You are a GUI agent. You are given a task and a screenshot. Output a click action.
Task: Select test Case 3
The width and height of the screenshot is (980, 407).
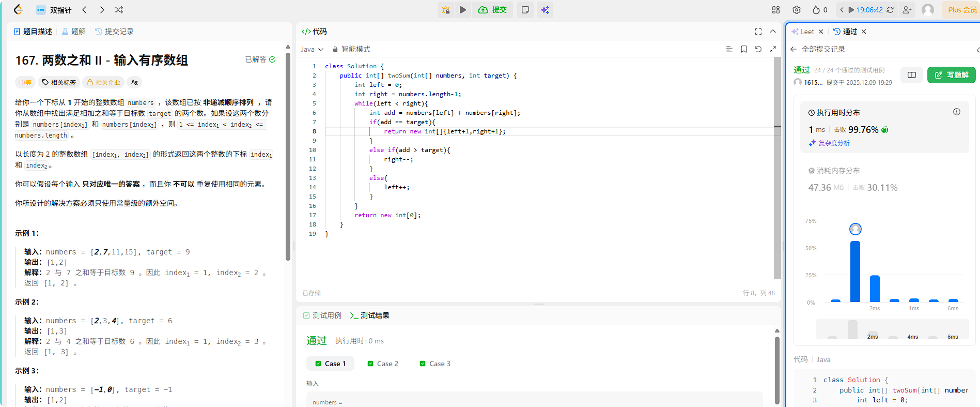[435, 364]
